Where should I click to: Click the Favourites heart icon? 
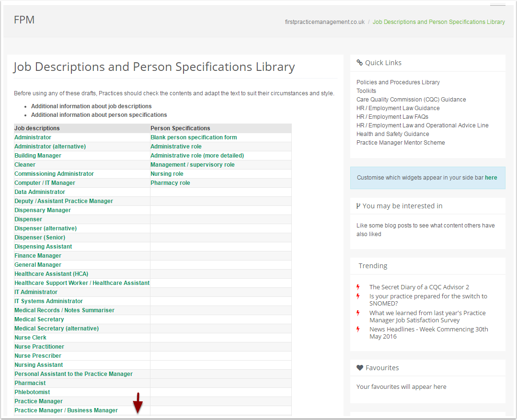(360, 368)
